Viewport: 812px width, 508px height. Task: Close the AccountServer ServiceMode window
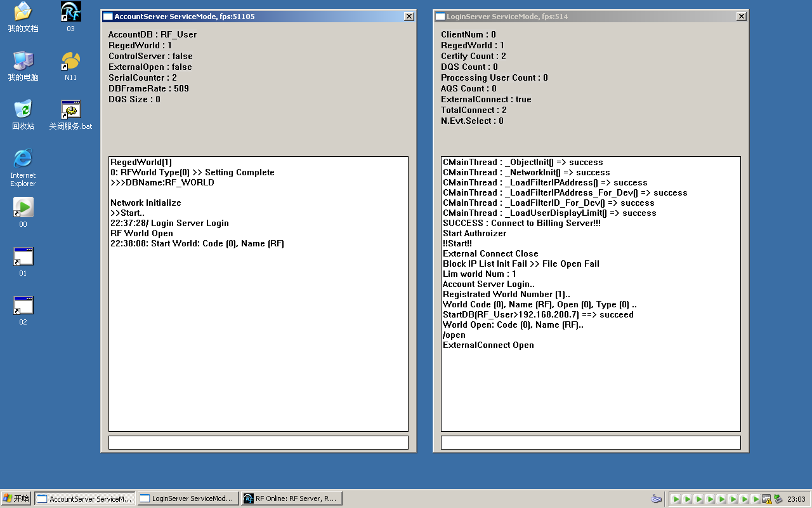coord(409,17)
